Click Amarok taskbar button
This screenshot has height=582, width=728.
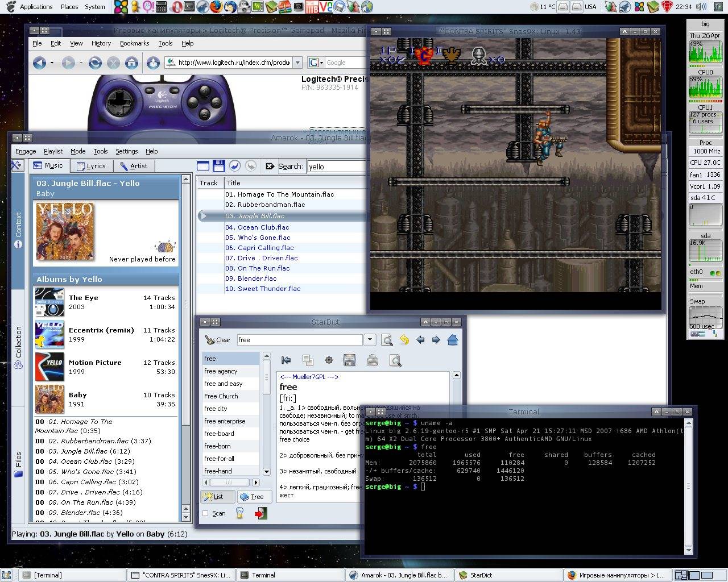click(399, 575)
